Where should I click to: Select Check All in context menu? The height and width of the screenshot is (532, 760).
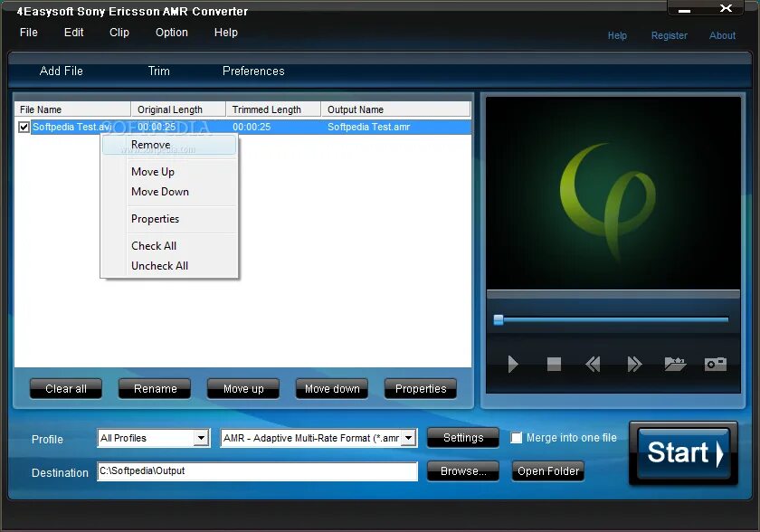pos(169,246)
